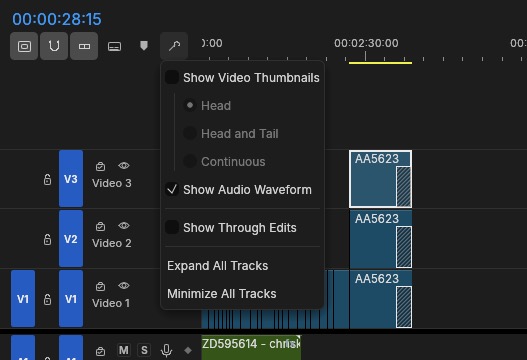Click the Video 3 track name
This screenshot has width=527, height=360.
coord(112,183)
